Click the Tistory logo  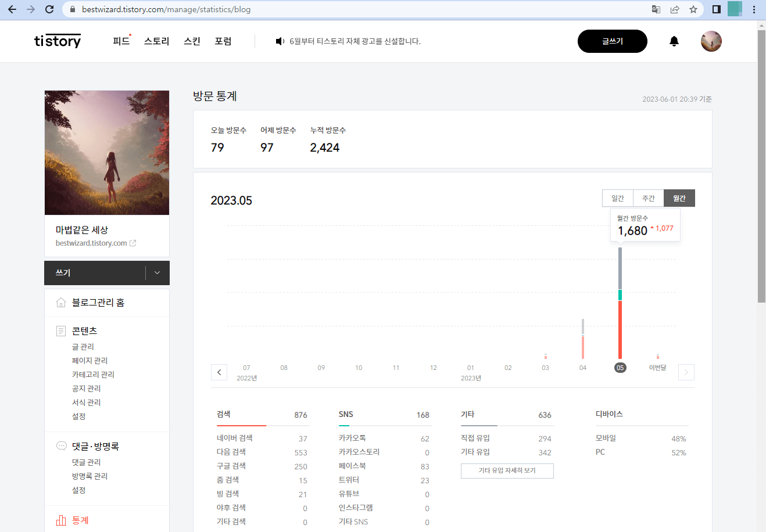coord(57,41)
